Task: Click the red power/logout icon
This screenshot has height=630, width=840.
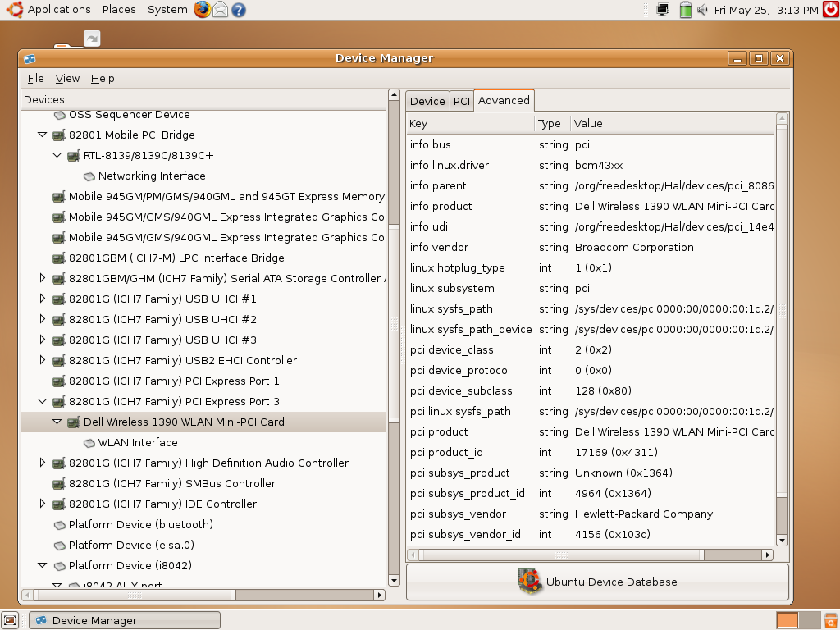Action: point(832,9)
